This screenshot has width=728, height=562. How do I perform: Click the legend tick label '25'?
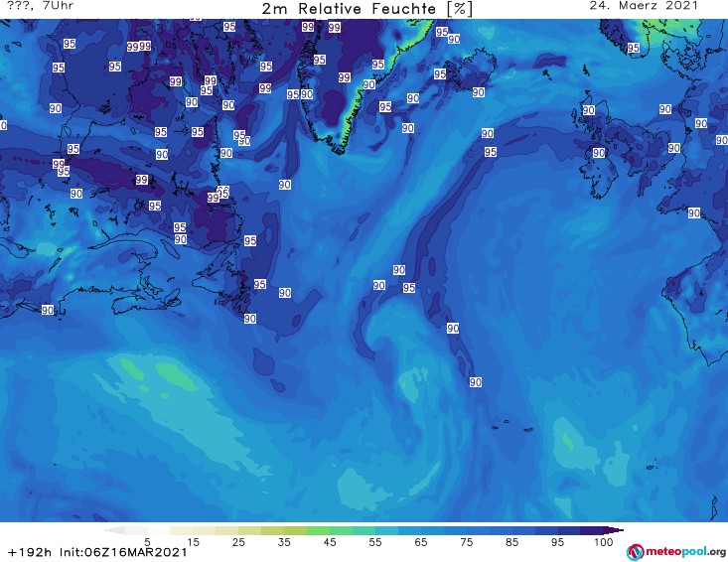238,542
